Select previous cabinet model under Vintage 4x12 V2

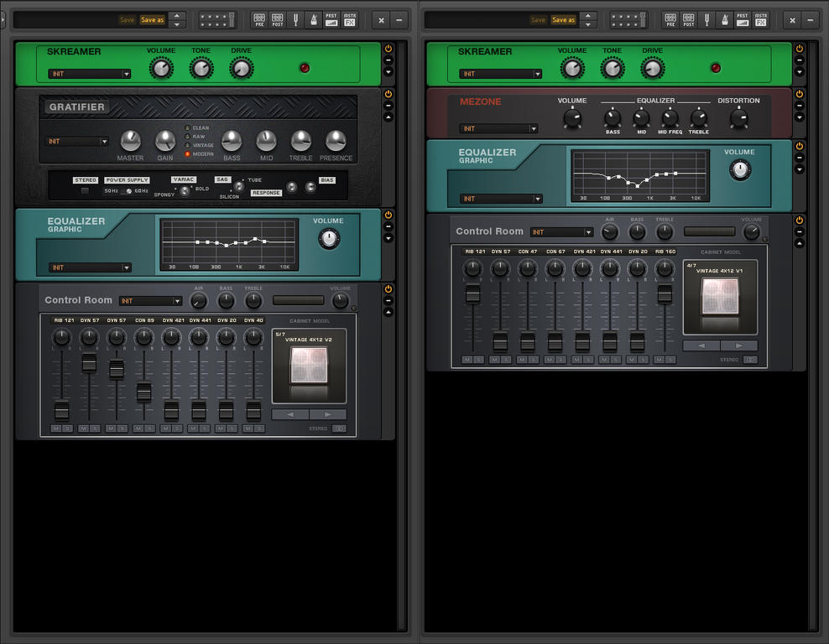(x=290, y=415)
